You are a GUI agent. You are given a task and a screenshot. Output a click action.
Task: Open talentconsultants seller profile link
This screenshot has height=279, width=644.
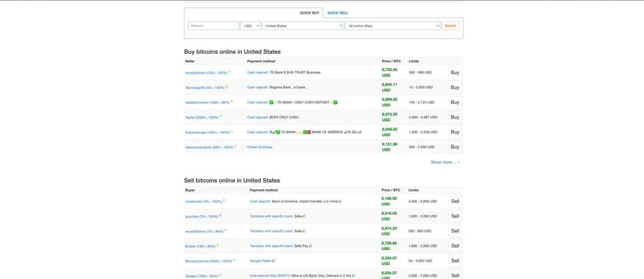(209, 147)
